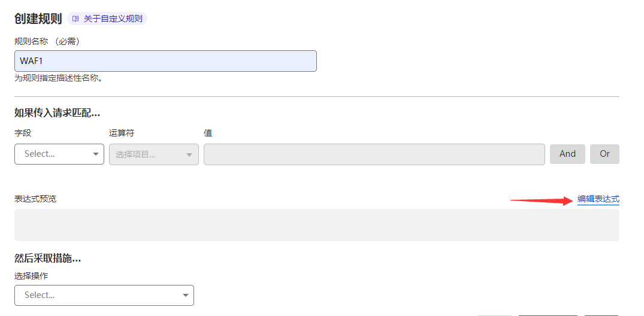Click the 如果传入请求匹配 section heading
This screenshot has width=644, height=316.
coord(57,113)
